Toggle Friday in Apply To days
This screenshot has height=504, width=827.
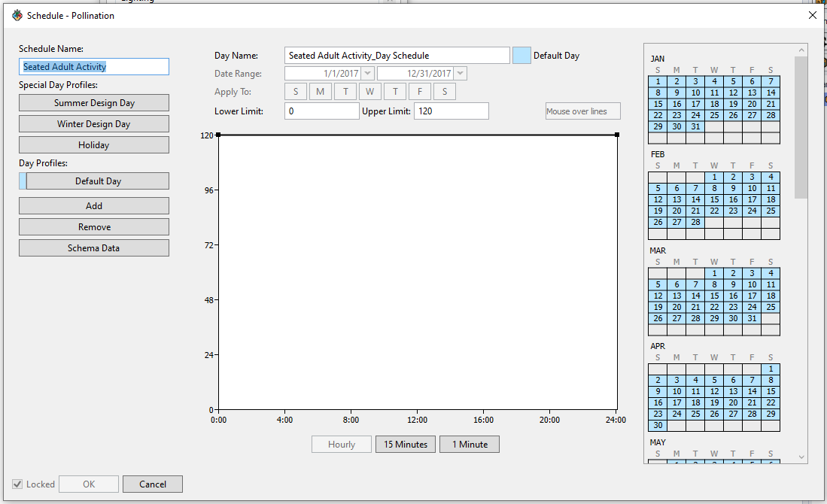(x=419, y=92)
